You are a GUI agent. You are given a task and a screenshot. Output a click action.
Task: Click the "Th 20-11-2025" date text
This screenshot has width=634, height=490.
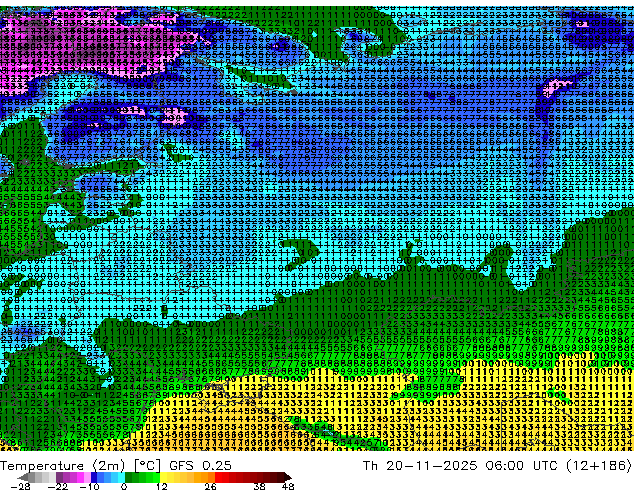click(x=420, y=466)
